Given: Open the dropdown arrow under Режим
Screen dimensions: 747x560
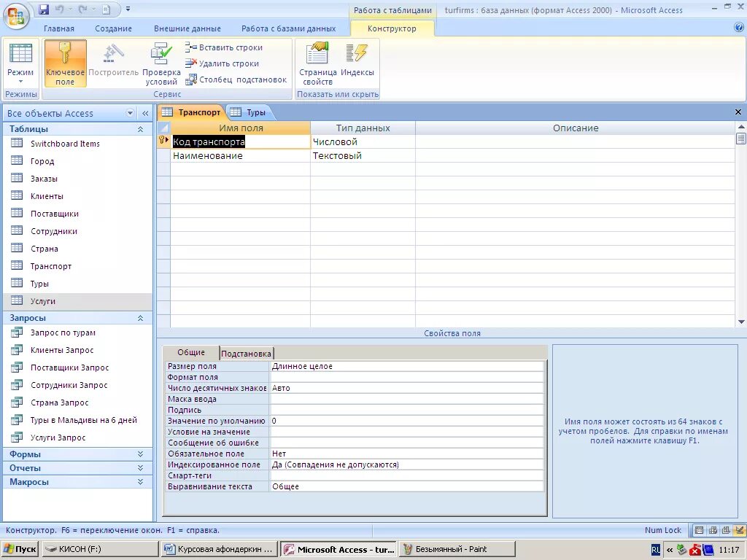Looking at the screenshot, I should pyautogui.click(x=20, y=82).
